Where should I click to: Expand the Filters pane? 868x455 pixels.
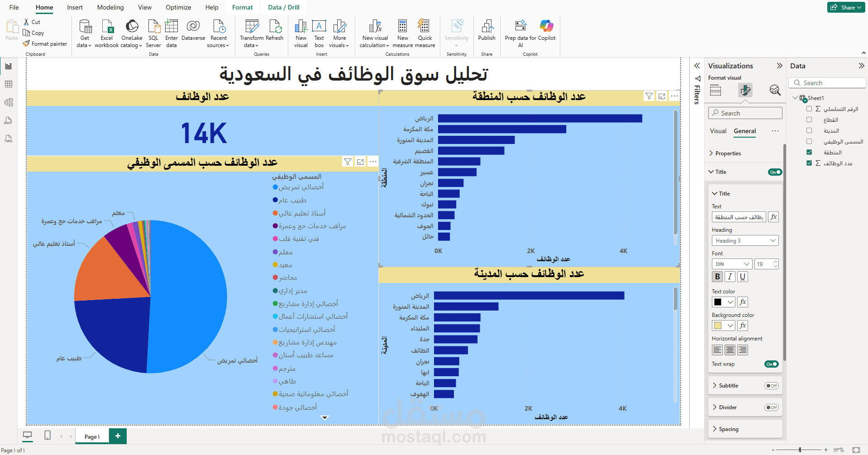click(x=697, y=66)
